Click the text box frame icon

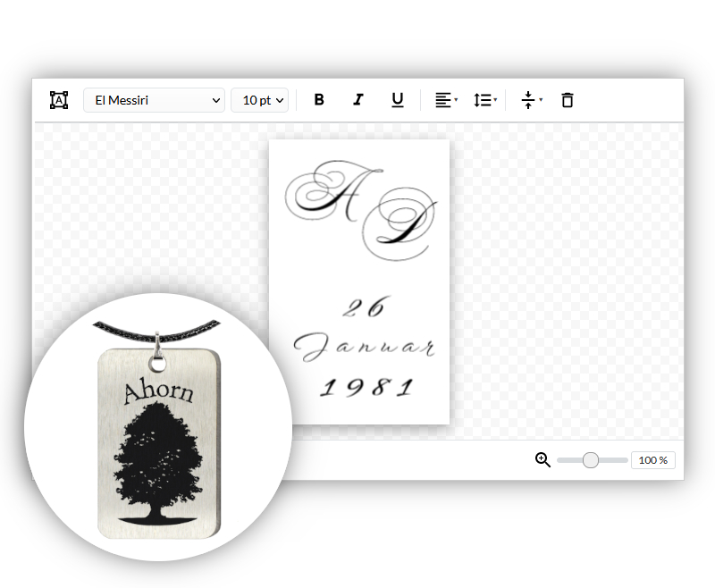pos(59,100)
